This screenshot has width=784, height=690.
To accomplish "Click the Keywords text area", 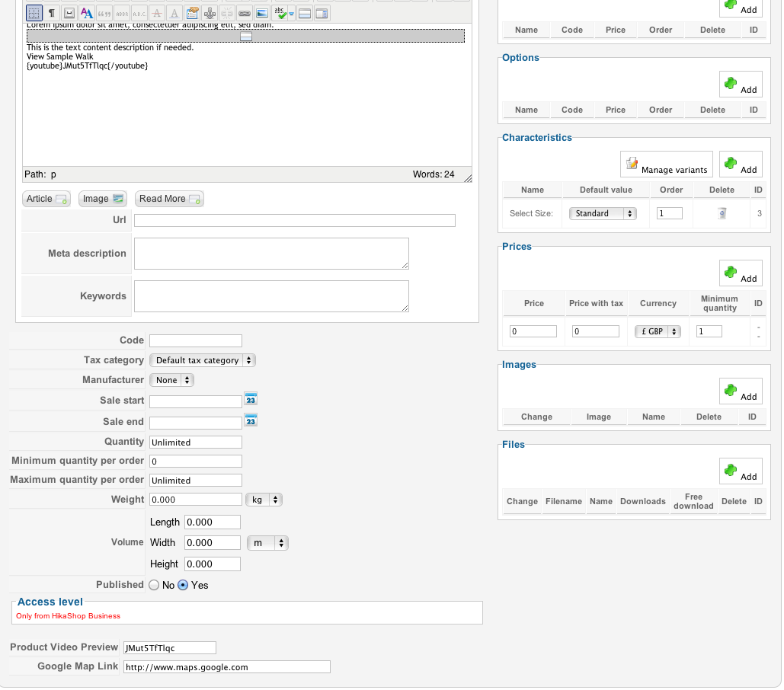I will tap(271, 297).
